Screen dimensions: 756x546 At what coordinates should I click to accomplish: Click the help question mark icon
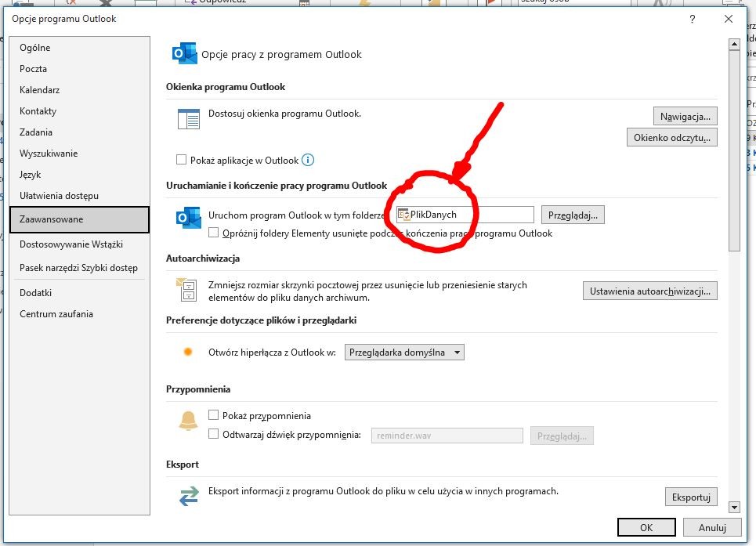click(693, 20)
